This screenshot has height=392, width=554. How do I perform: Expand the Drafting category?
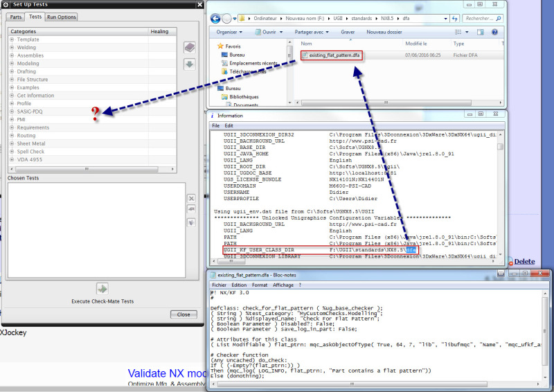click(x=12, y=71)
